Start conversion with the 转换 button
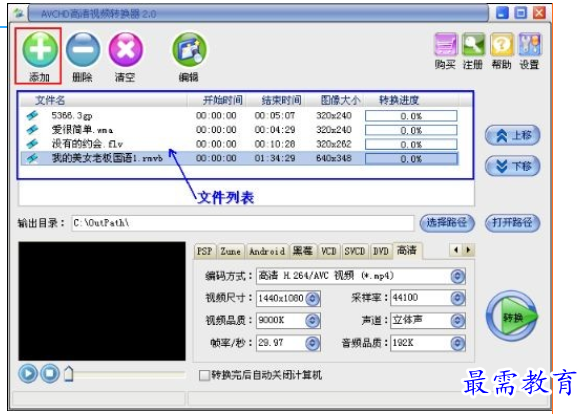This screenshot has height=414, width=585. point(512,316)
